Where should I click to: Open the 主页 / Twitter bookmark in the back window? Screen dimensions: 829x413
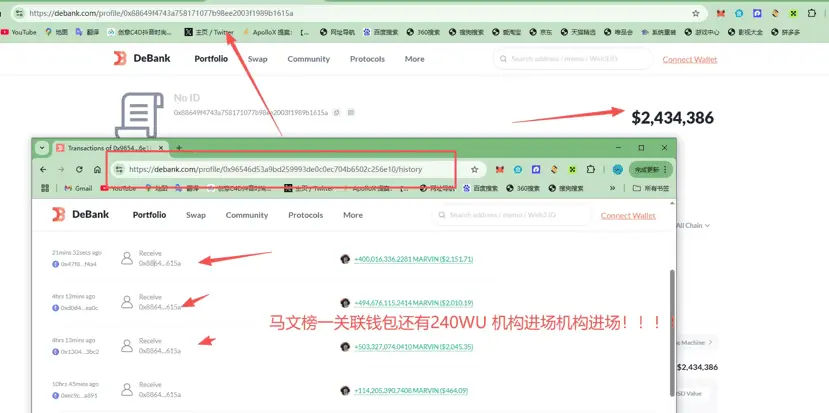(209, 32)
